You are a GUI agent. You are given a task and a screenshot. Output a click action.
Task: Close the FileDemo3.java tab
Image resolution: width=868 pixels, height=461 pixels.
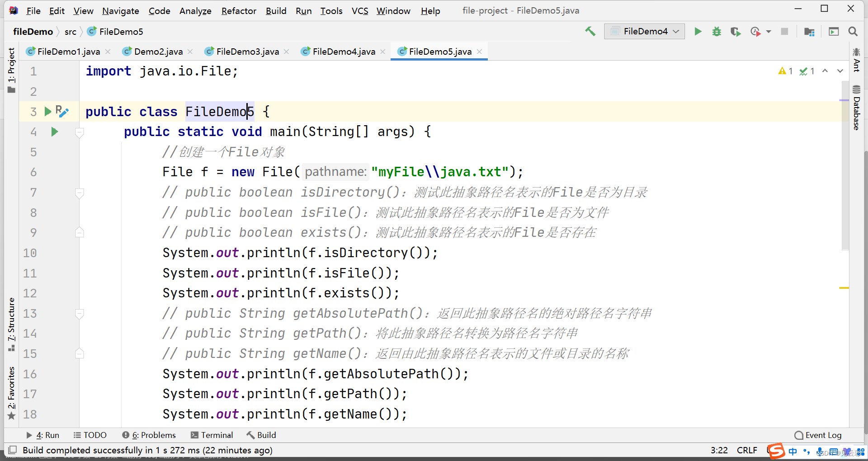[x=286, y=52]
